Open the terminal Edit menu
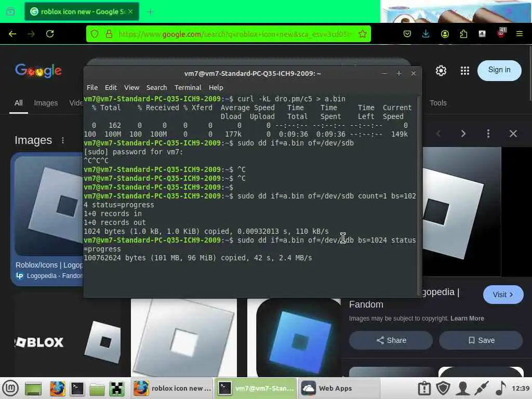 (111, 87)
